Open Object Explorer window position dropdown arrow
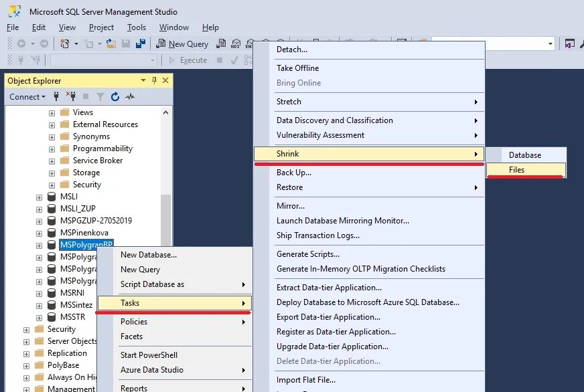The width and height of the screenshot is (584, 392). 143,80
